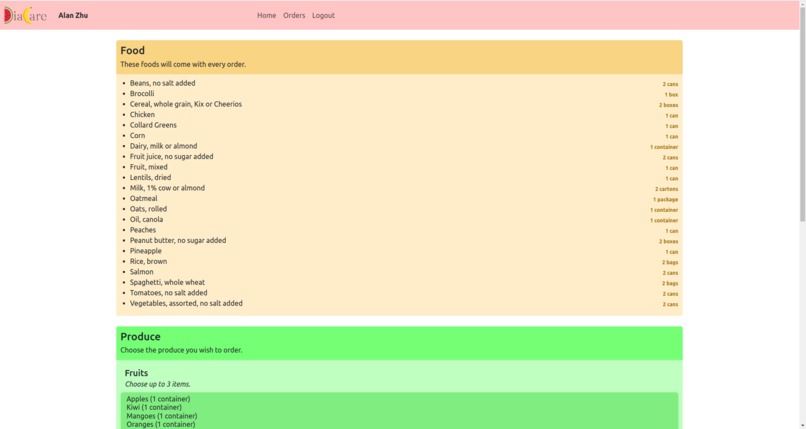Click the Pineapple list item
This screenshot has width=806, height=429.
(x=145, y=251)
